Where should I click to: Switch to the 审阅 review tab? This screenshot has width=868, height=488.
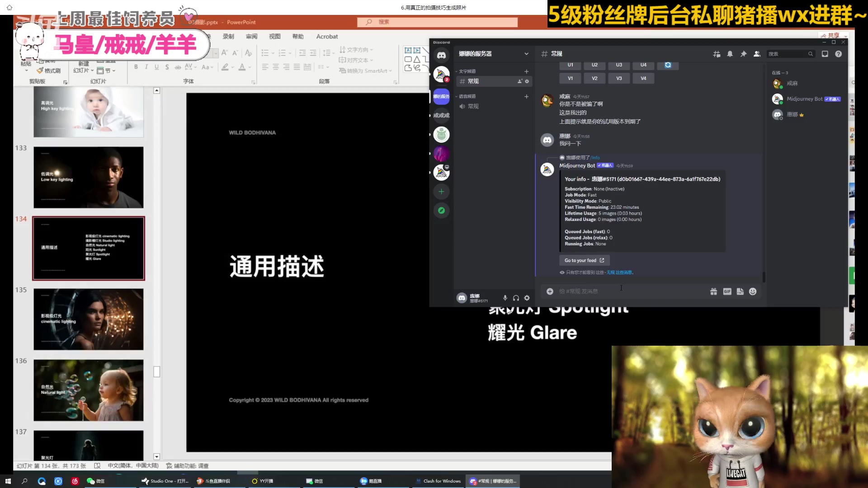252,37
